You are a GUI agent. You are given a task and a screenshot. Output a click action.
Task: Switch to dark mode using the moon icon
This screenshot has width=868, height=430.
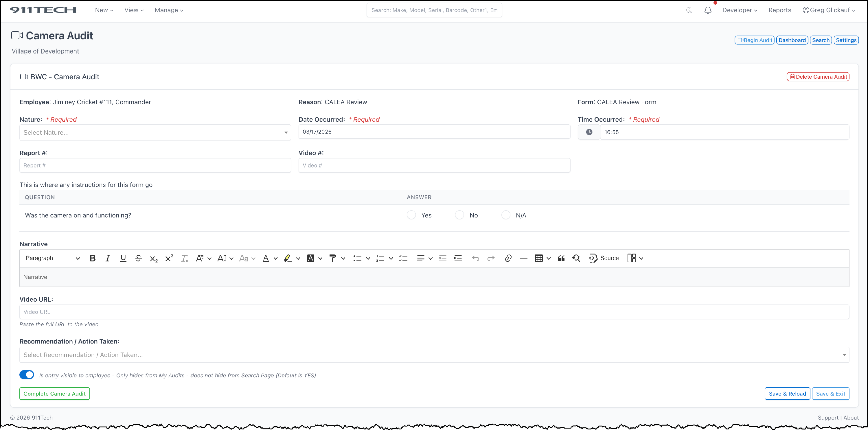[x=689, y=10]
